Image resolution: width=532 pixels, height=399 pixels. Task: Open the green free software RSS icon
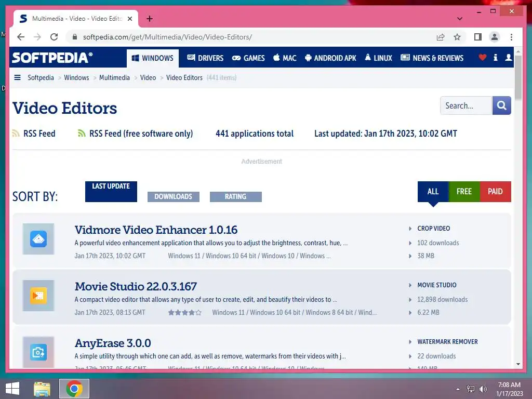click(x=82, y=134)
